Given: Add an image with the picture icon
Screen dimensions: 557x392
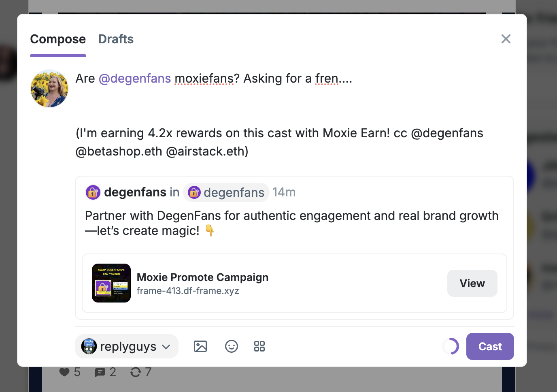Looking at the screenshot, I should click(200, 346).
